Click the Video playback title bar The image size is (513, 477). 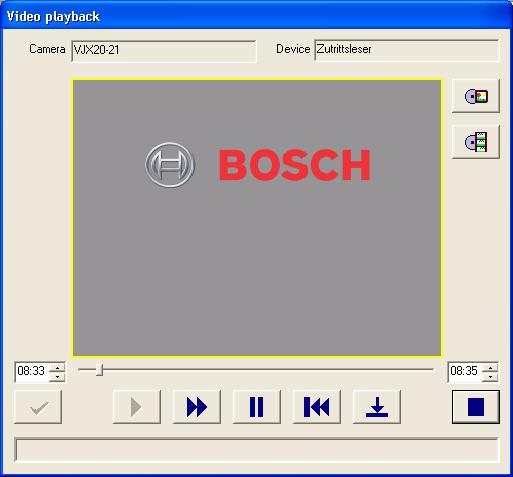point(256,16)
